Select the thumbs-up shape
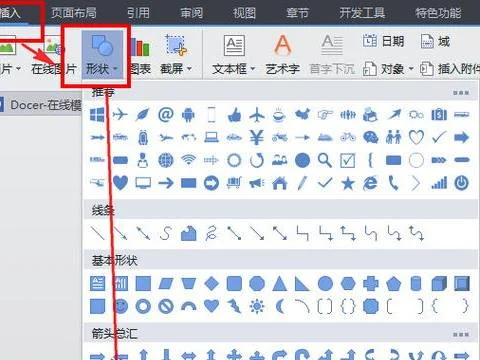The image size is (480, 360). (x=234, y=115)
